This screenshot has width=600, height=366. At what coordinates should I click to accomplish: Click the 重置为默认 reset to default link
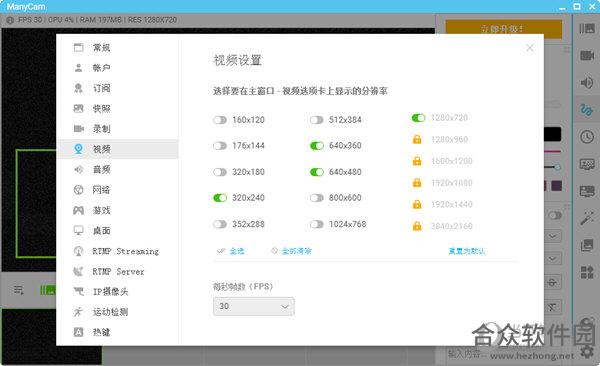coord(466,251)
